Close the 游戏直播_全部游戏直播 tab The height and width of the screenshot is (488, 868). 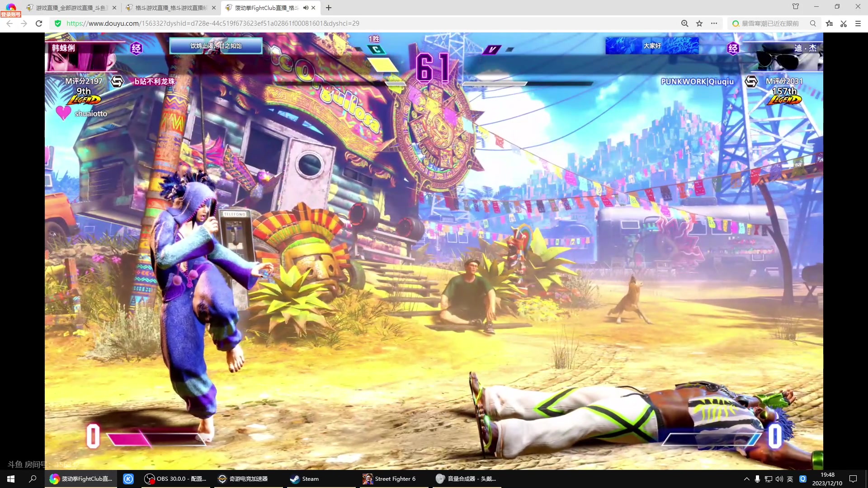(114, 8)
